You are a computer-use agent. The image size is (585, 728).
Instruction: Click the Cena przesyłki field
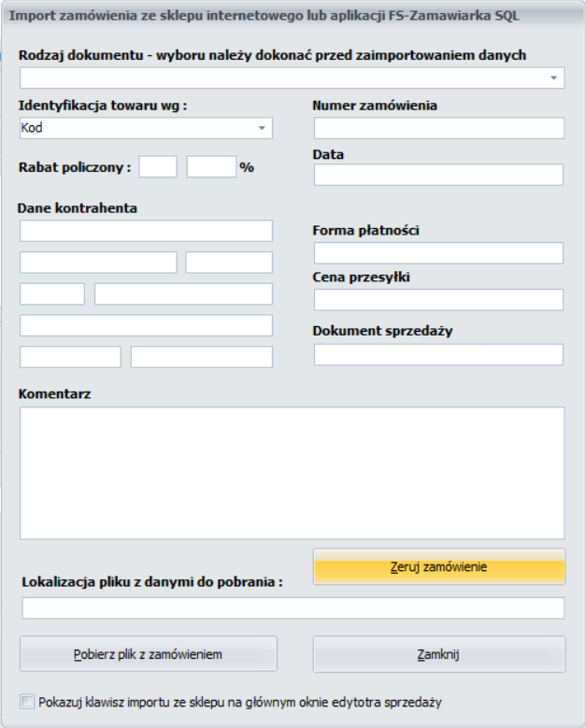click(x=439, y=299)
